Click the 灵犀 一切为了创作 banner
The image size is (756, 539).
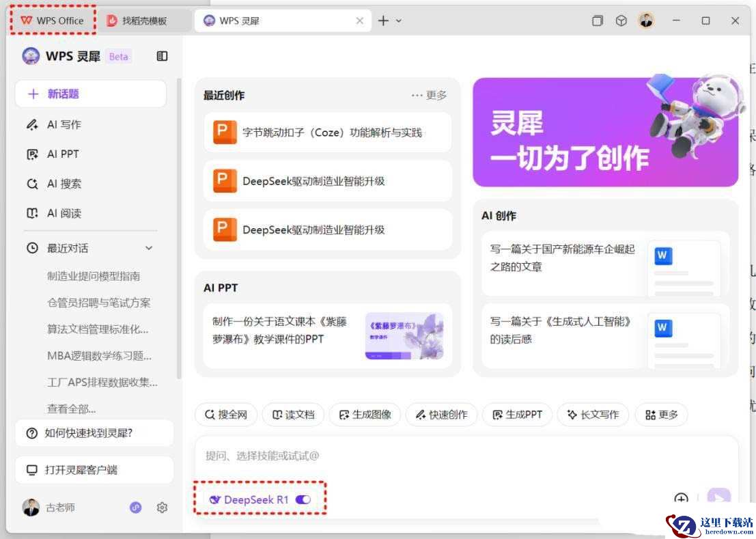coord(606,132)
